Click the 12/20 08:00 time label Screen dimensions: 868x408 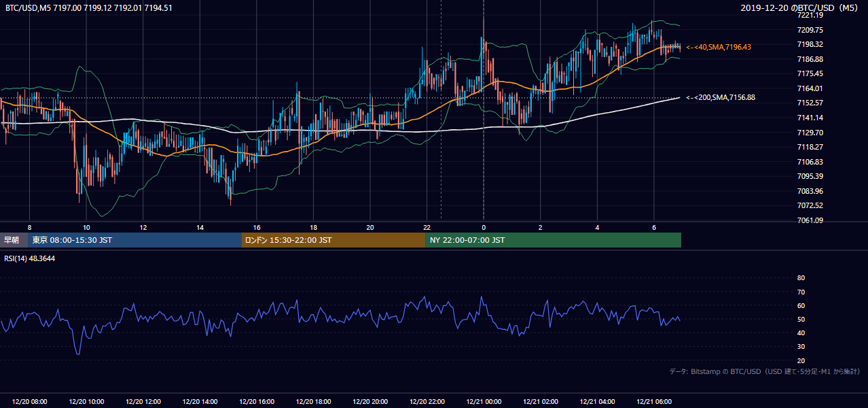click(29, 402)
